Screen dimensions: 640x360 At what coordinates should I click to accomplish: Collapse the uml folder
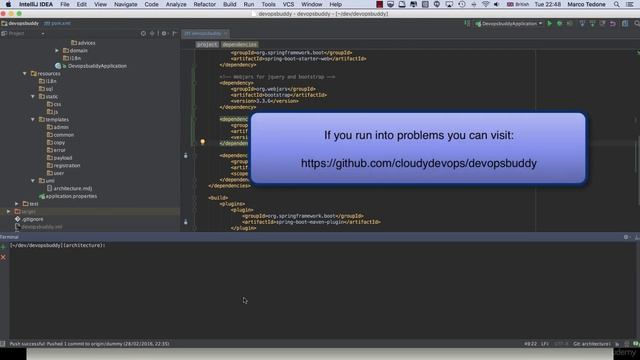[x=33, y=180]
